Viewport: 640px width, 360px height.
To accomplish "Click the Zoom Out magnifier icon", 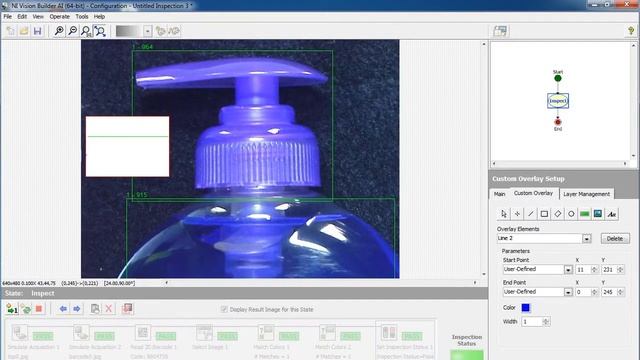I will 73,31.
